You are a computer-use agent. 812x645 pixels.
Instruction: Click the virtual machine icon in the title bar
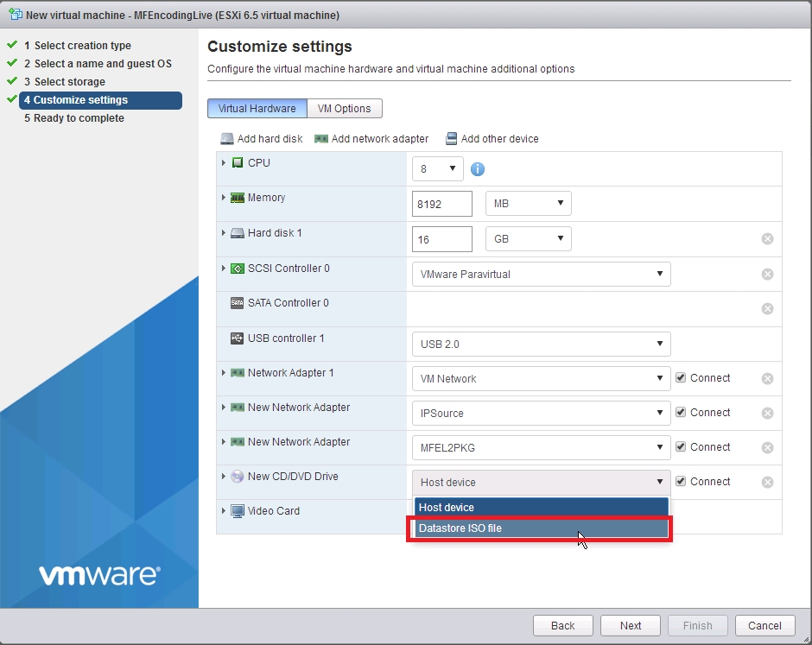[x=16, y=14]
